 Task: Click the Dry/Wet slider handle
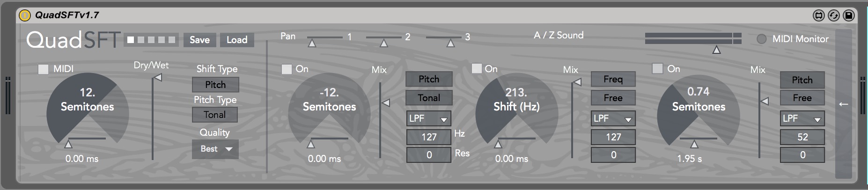[158, 77]
